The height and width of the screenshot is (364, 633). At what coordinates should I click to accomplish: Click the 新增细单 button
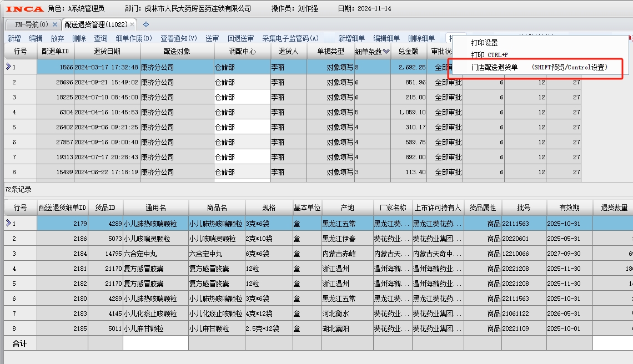pos(351,38)
